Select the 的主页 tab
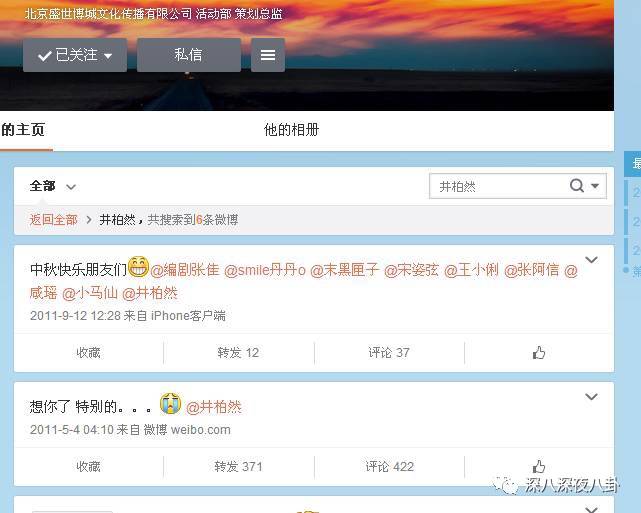This screenshot has width=641, height=513. click(x=23, y=130)
